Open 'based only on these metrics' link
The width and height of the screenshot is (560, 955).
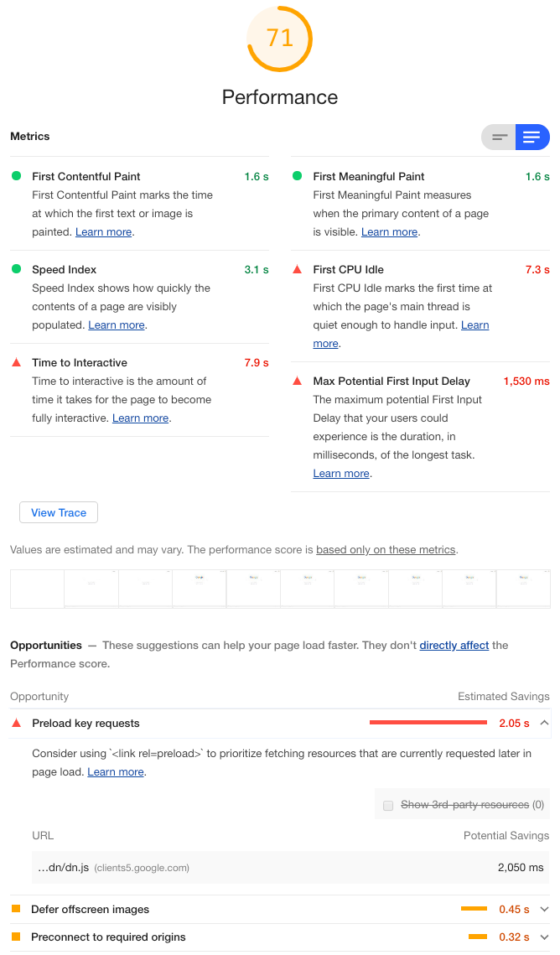(x=386, y=550)
